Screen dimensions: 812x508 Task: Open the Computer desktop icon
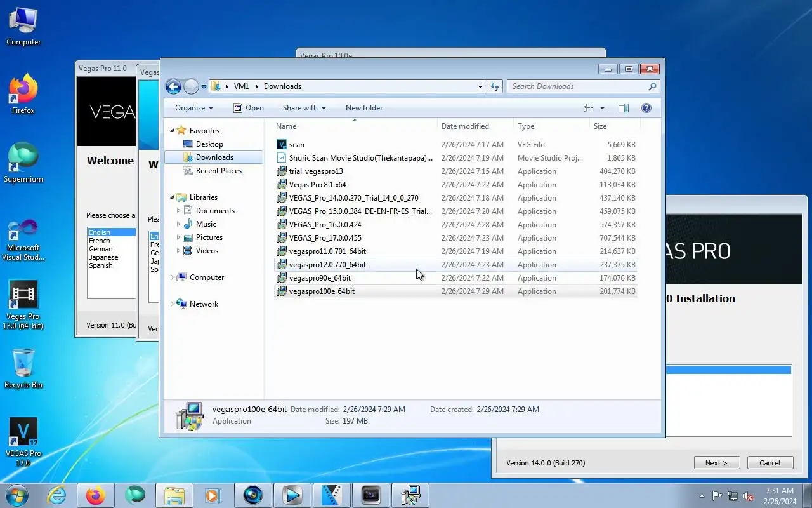coord(23,26)
